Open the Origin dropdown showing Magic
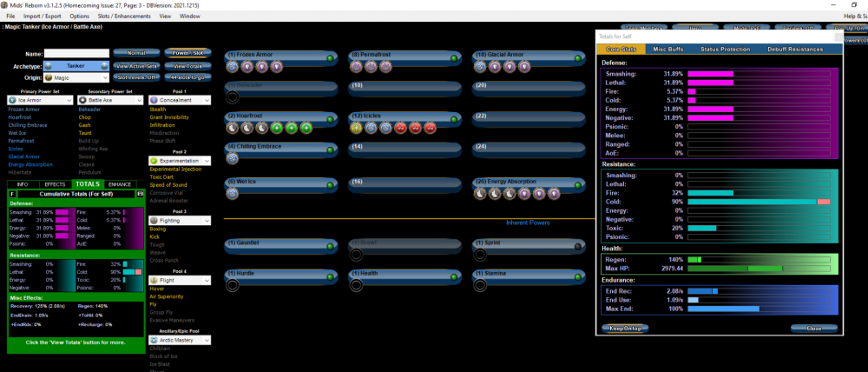The image size is (868, 372). [76, 78]
